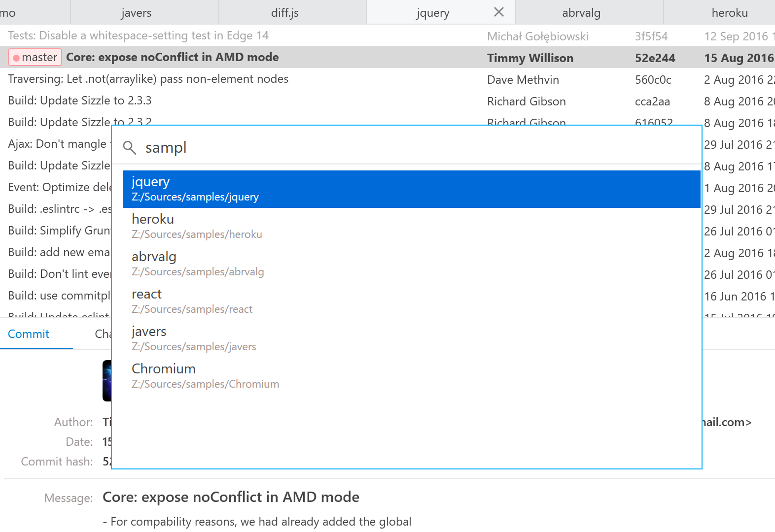Switch to the javers tab
The image size is (775, 532).
pyautogui.click(x=144, y=12)
